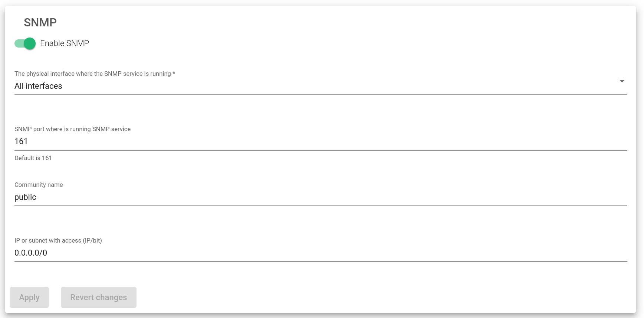The image size is (644, 318).
Task: Click the required asterisk on interface label
Action: (x=174, y=74)
